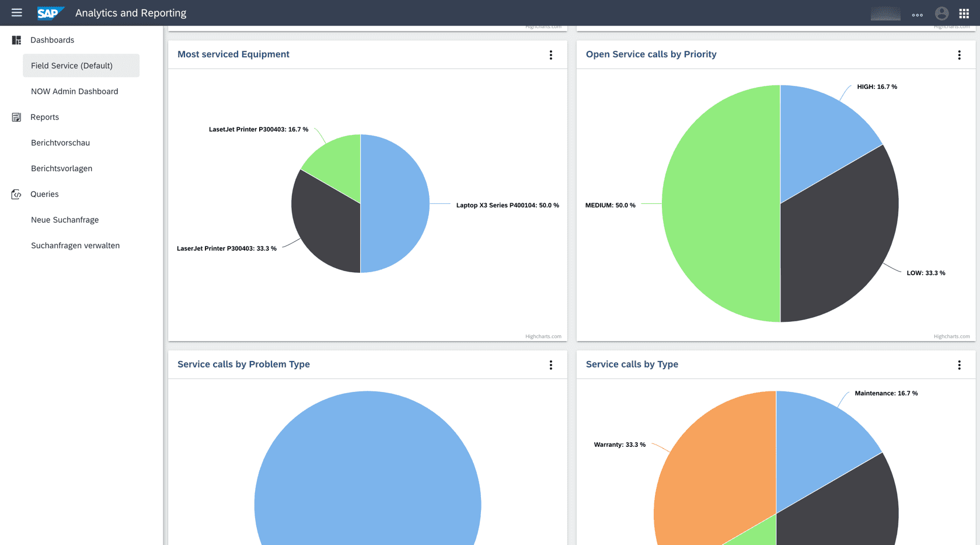Click Highcharts.com credit under Open Service calls chart
Image resolution: width=980 pixels, height=545 pixels.
[x=951, y=336]
